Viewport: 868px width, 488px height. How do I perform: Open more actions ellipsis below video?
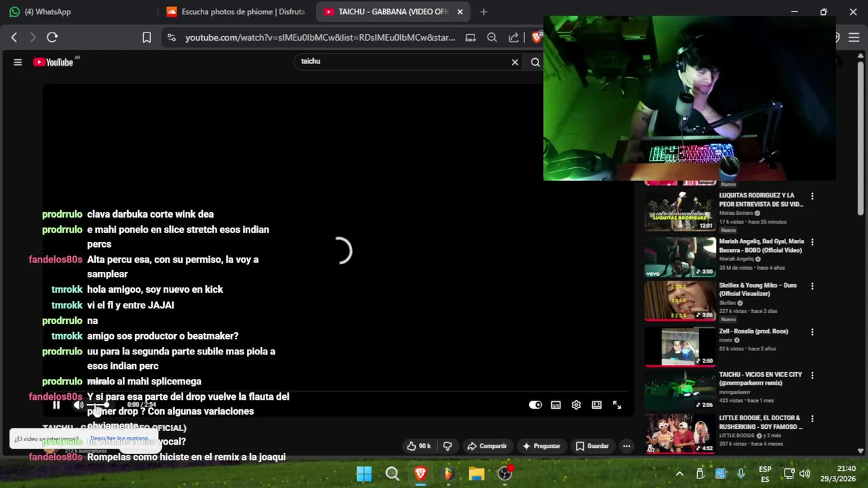pyautogui.click(x=627, y=446)
